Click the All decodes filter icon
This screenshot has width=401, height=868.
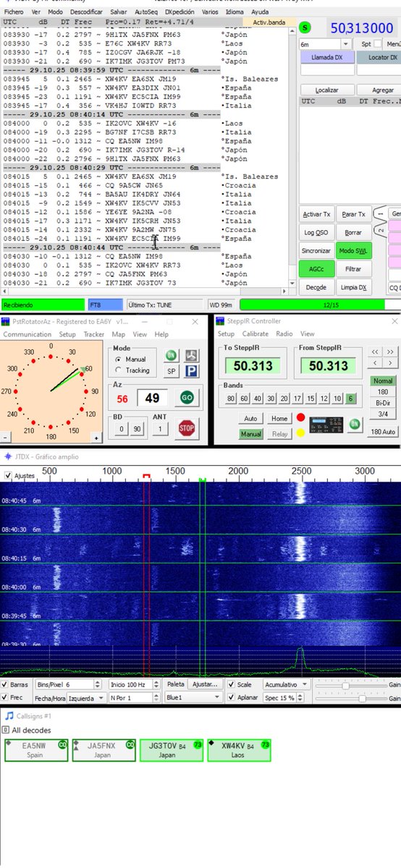6,731
